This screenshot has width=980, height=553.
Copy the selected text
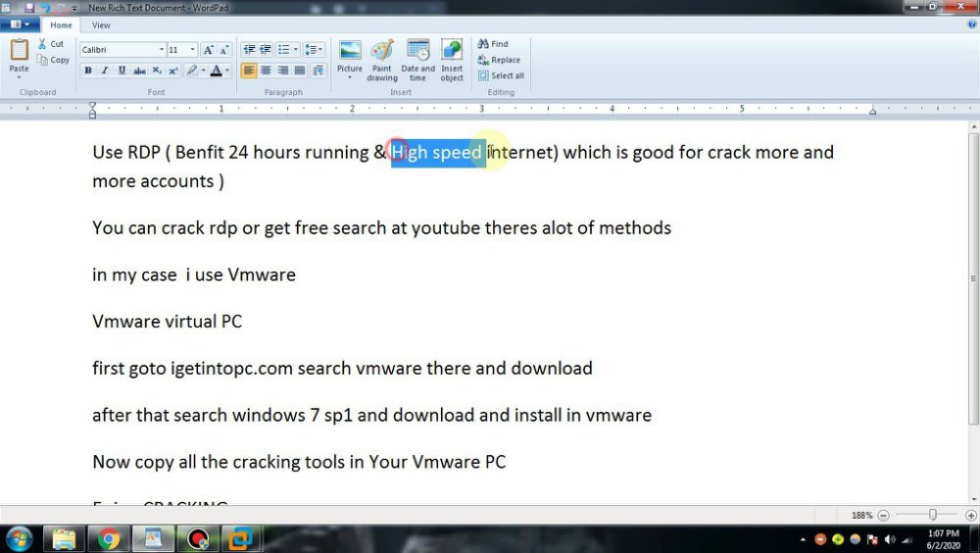[53, 60]
